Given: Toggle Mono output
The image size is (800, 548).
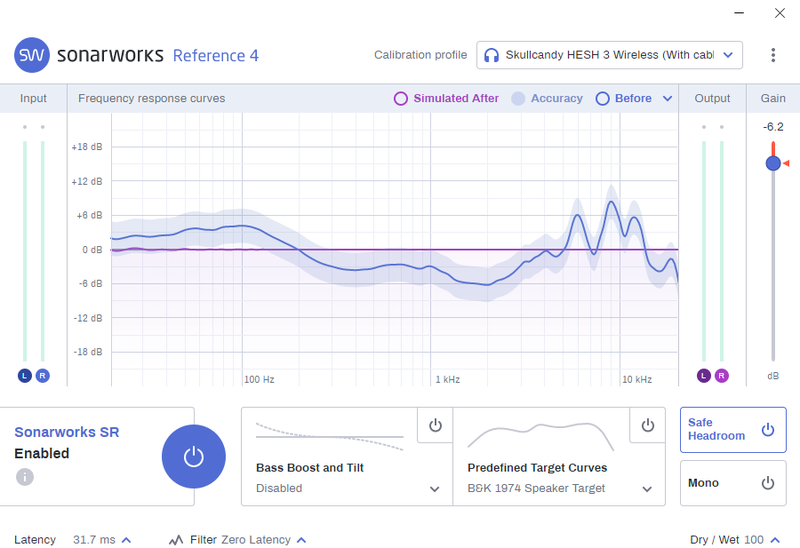Looking at the screenshot, I should point(733,483).
